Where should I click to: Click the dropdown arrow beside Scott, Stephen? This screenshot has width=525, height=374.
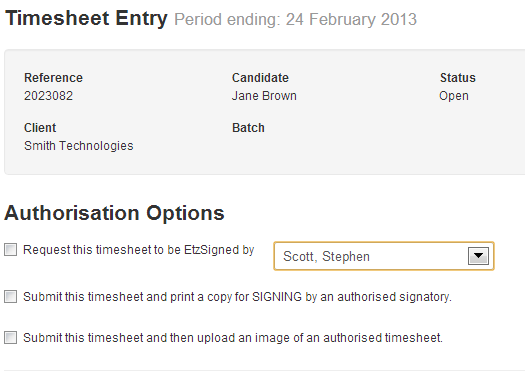(478, 256)
